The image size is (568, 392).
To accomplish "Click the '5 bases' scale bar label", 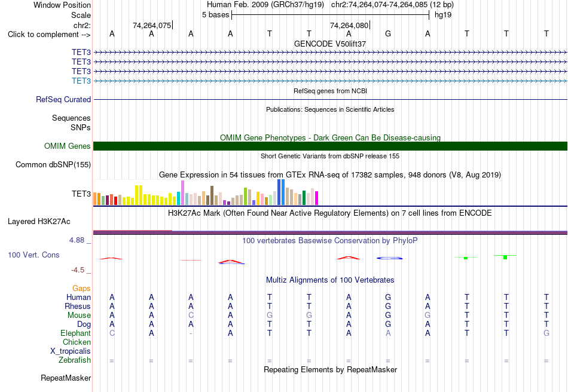I will pos(215,15).
